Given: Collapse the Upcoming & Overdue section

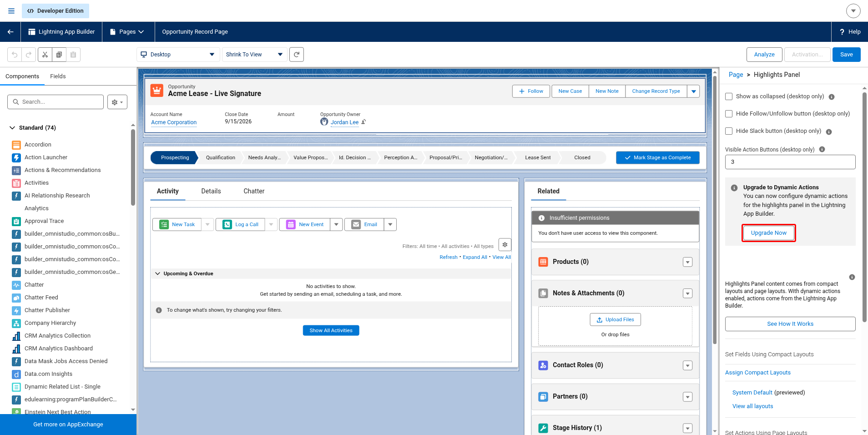Looking at the screenshot, I should point(158,273).
